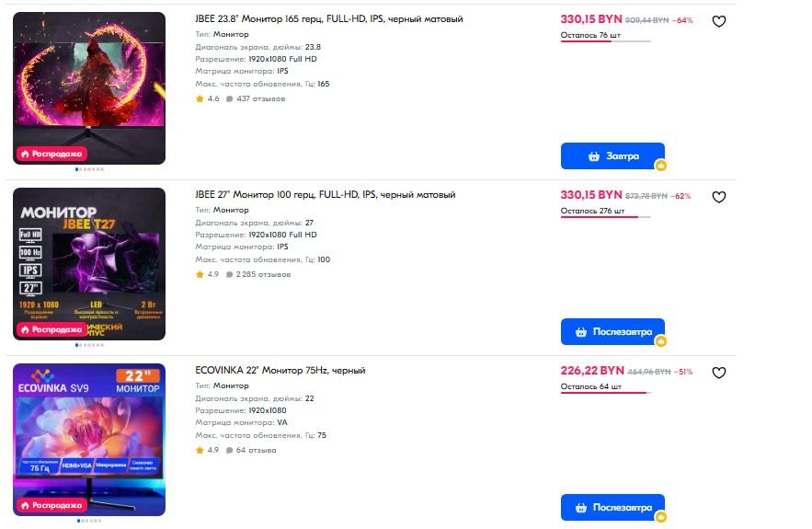Add JBEE 23.8" monitor to favorites heart
This screenshot has width=812, height=529.
tap(719, 21)
